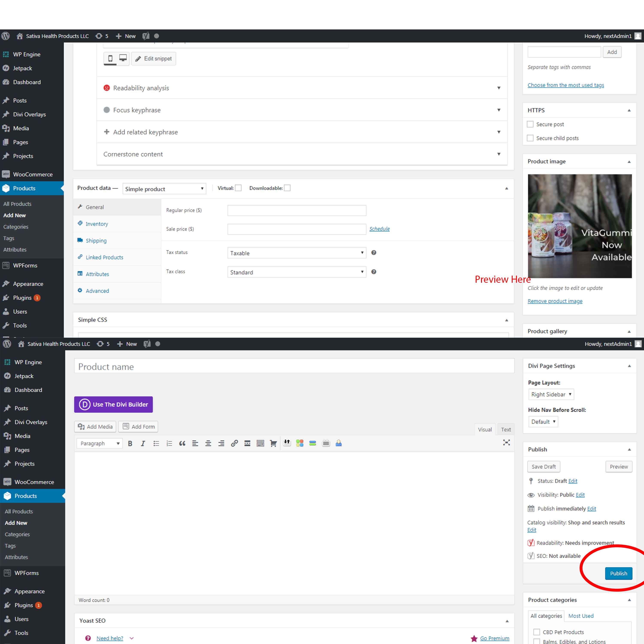Screen dimensions: 644x644
Task: Insert a numbered list
Action: pyautogui.click(x=169, y=443)
